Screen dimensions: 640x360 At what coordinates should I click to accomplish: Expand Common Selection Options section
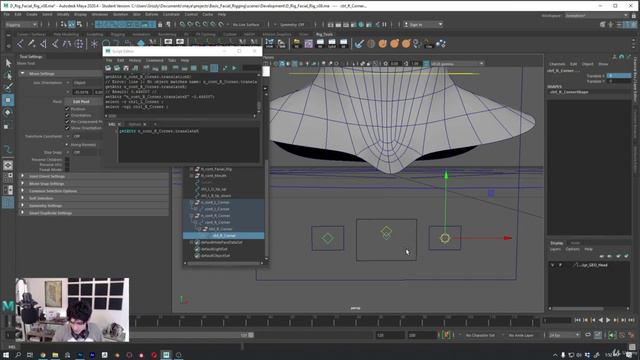[22, 191]
